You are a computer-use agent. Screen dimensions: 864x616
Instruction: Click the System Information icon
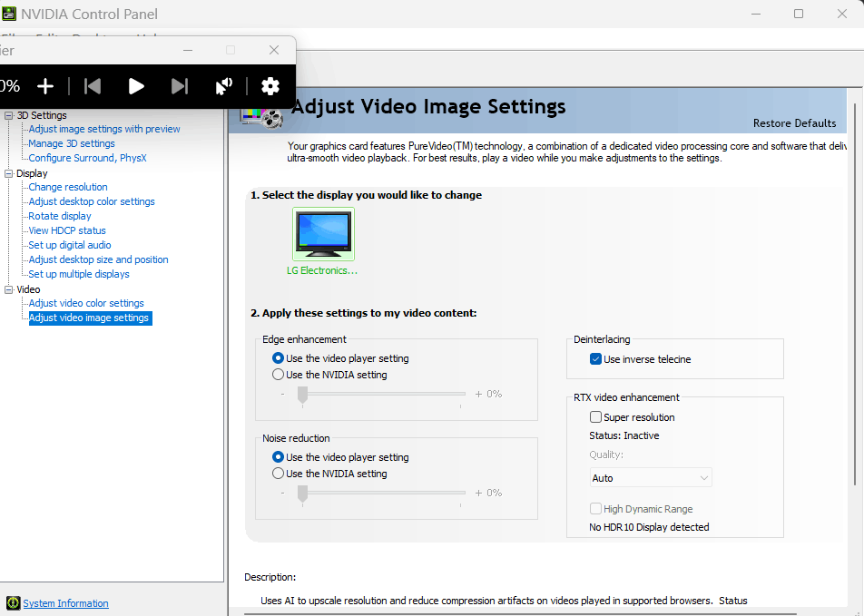(x=14, y=602)
